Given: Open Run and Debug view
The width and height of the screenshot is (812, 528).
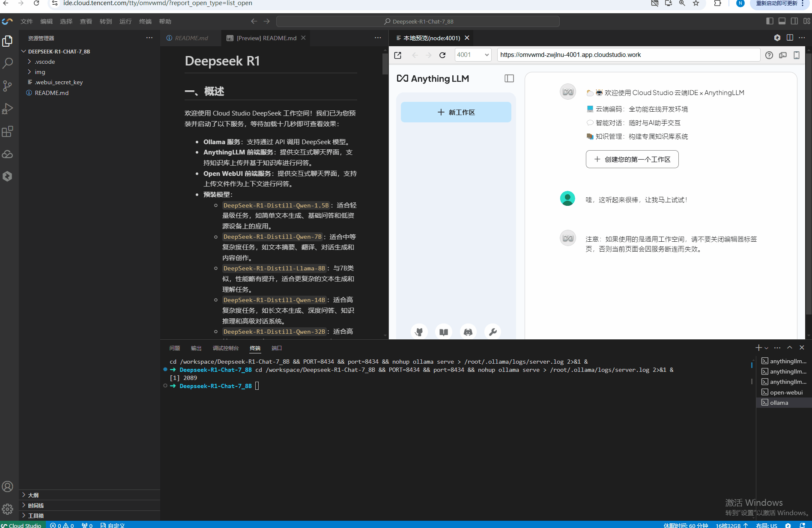Looking at the screenshot, I should (x=8, y=109).
